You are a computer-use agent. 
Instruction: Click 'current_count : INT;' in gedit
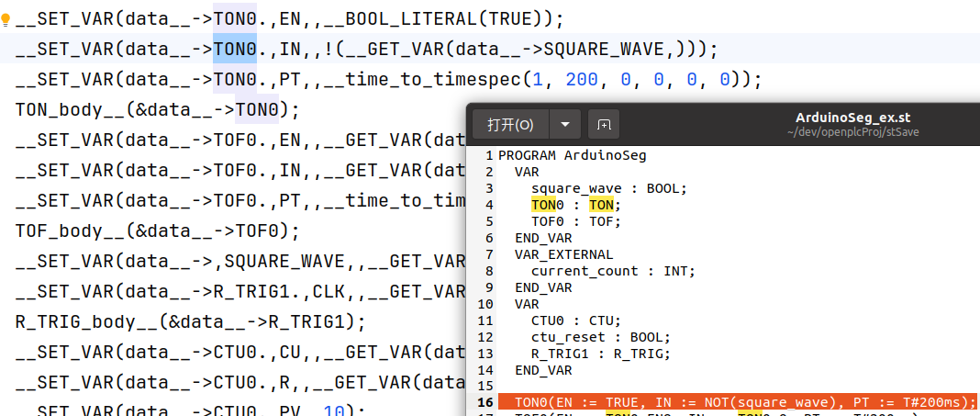613,271
